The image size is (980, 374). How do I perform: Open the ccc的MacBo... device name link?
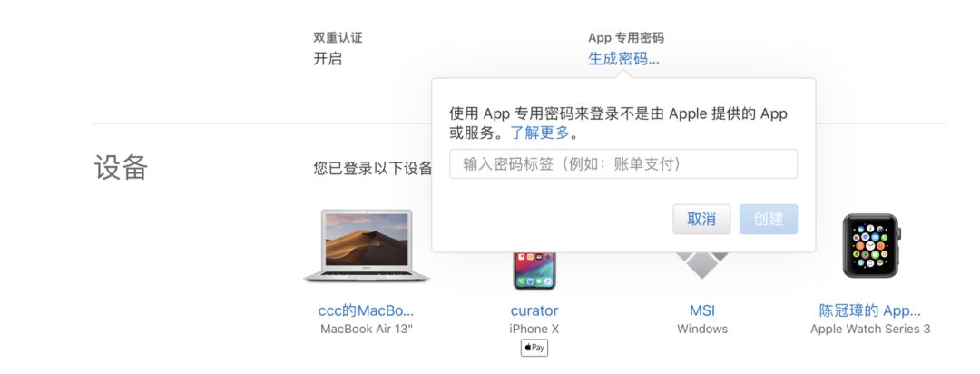[x=366, y=310]
